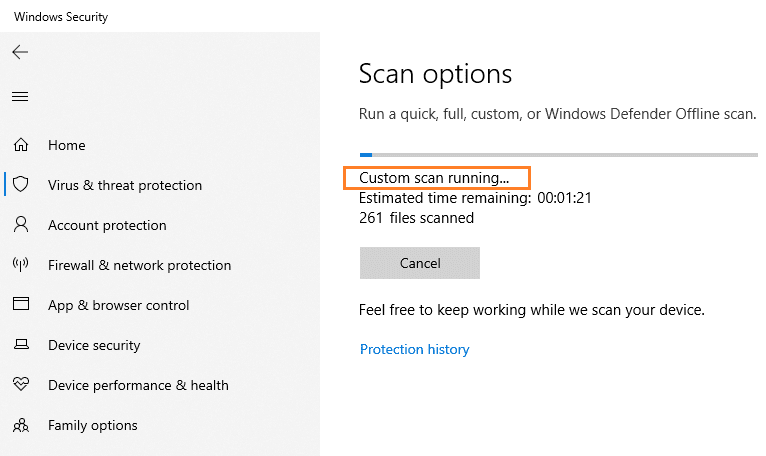Viewport: 766px width, 456px height.
Task: Go to Home in sidebar
Action: click(66, 145)
